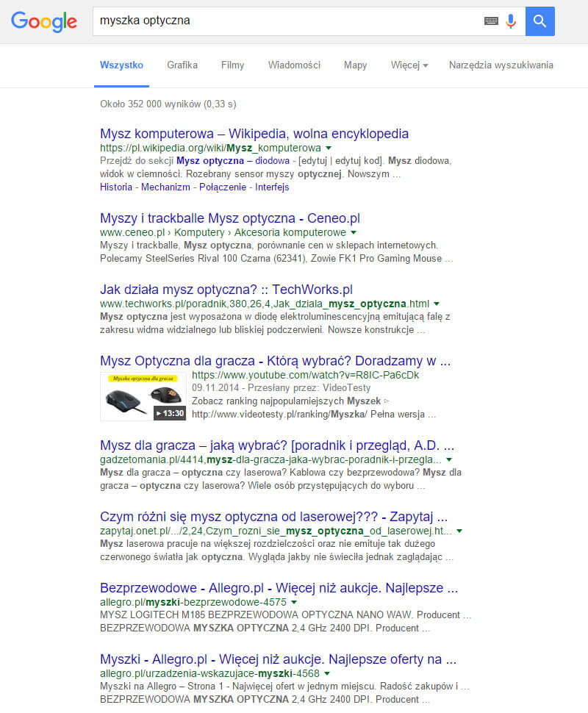Click the YouTube URL under the video result

305,375
